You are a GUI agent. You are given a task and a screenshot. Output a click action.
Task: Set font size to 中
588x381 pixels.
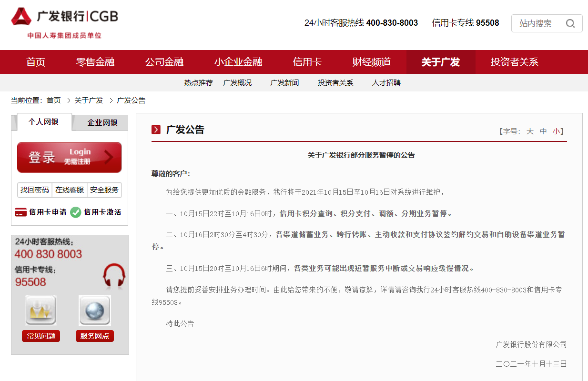pos(543,131)
